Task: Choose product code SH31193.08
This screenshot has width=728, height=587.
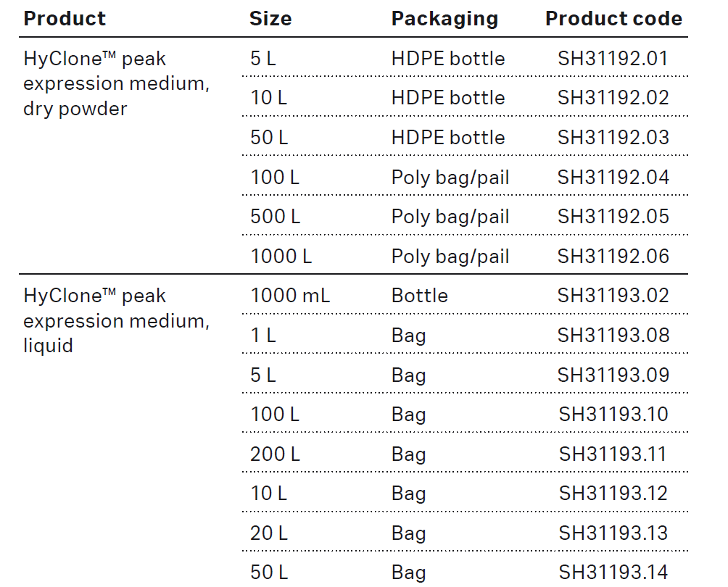Action: coord(613,336)
